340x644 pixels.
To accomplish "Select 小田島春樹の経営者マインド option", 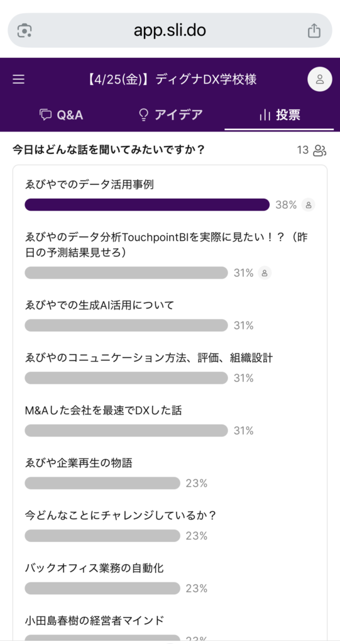I will click(170, 628).
